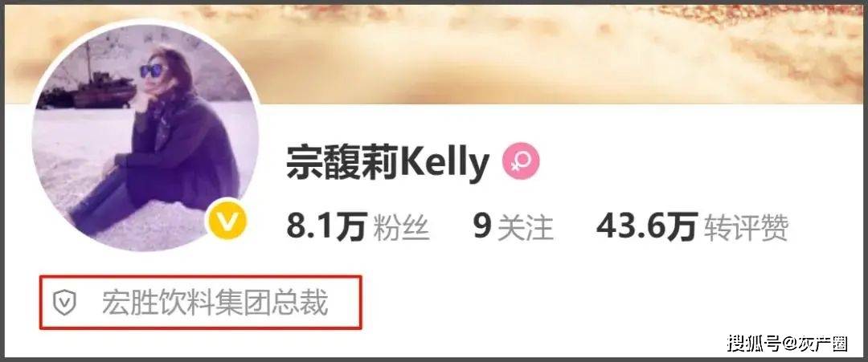Open the 转评赞 label
This screenshot has width=868, height=362.
pos(746,228)
